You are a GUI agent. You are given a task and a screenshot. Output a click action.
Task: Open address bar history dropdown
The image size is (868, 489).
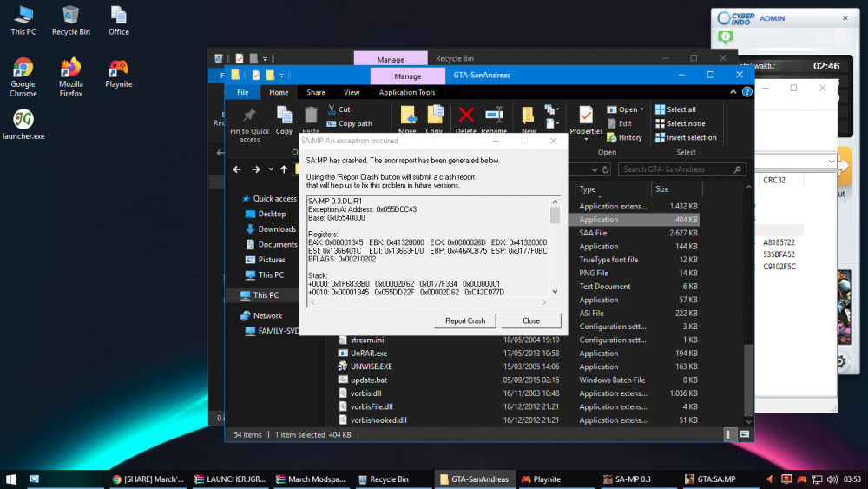[594, 169]
